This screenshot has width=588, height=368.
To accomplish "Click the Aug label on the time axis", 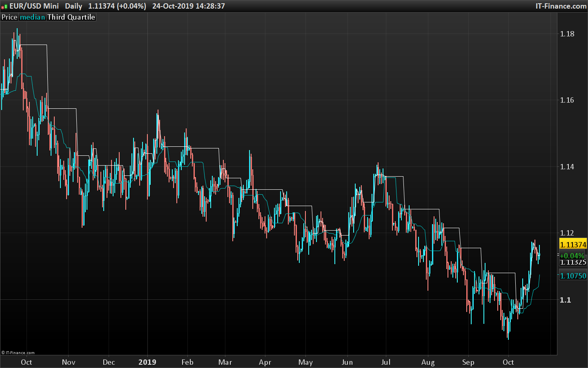I will pyautogui.click(x=428, y=362).
